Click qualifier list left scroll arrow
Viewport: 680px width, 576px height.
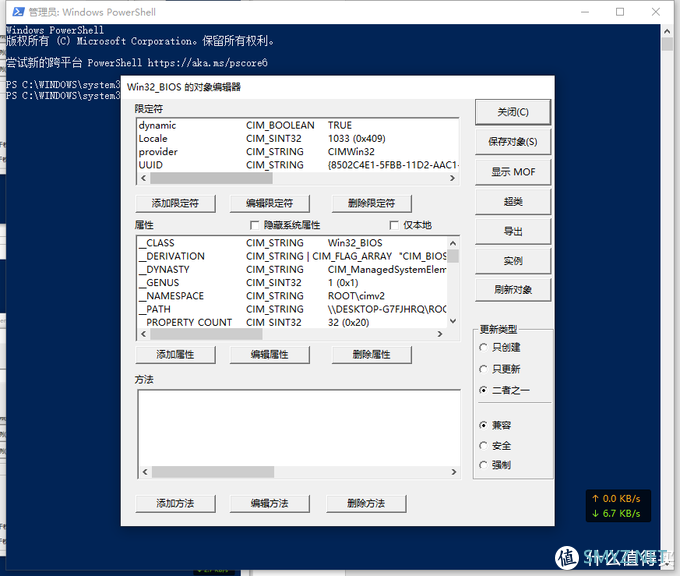point(144,178)
